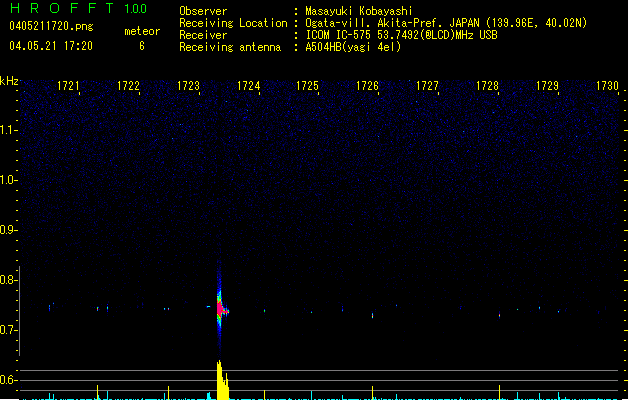The width and height of the screenshot is (629, 400).
Task: Select the 1724 time marker
Action: point(249,87)
